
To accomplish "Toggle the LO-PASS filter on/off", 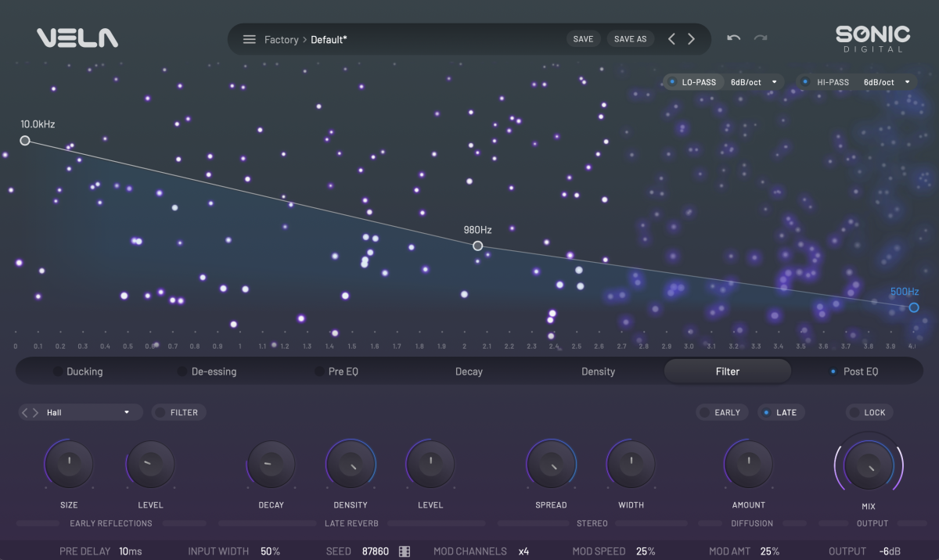I will 673,82.
